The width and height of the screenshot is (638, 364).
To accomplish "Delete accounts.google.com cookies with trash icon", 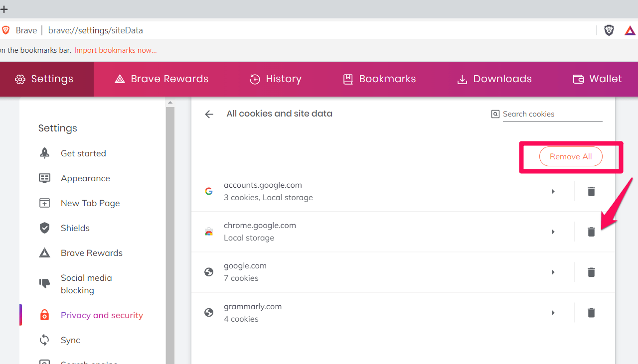I will (x=591, y=192).
